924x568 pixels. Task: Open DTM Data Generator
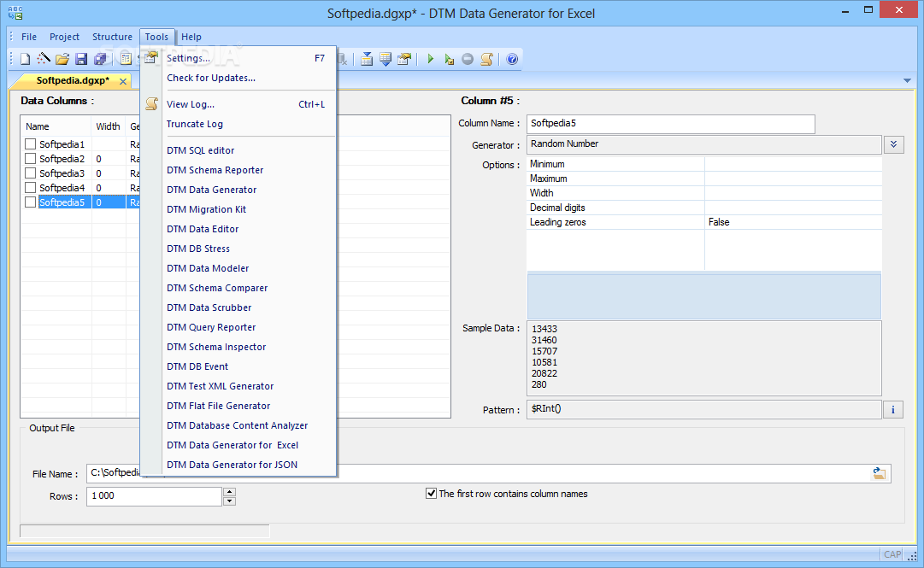pyautogui.click(x=238, y=190)
